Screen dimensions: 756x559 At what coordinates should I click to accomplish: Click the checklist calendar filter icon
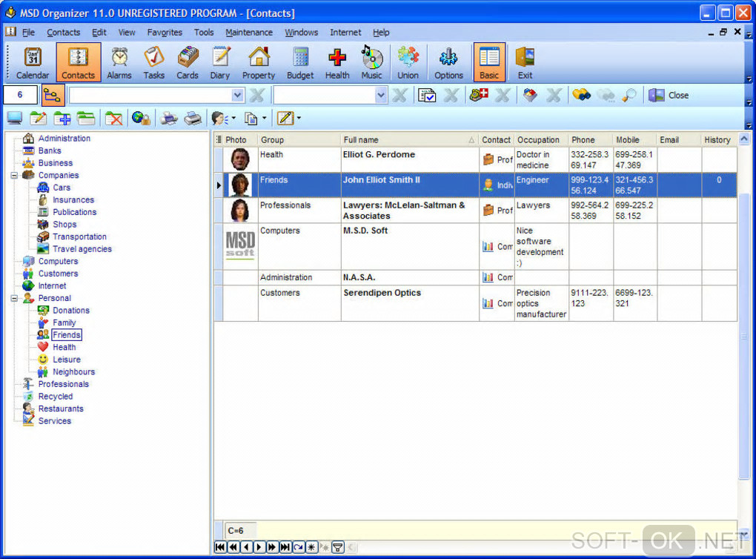pos(427,95)
